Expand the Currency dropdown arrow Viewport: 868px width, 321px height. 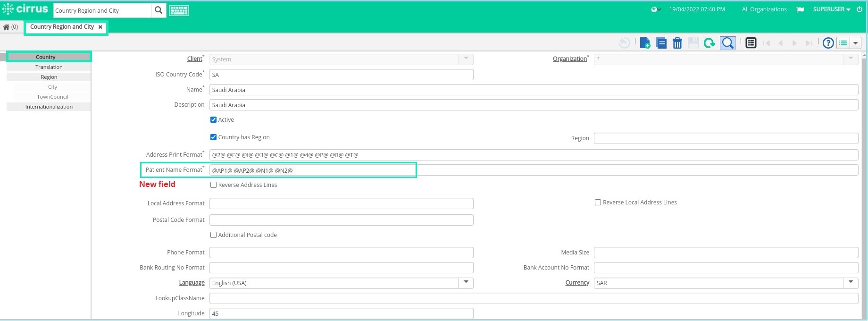coord(851,283)
